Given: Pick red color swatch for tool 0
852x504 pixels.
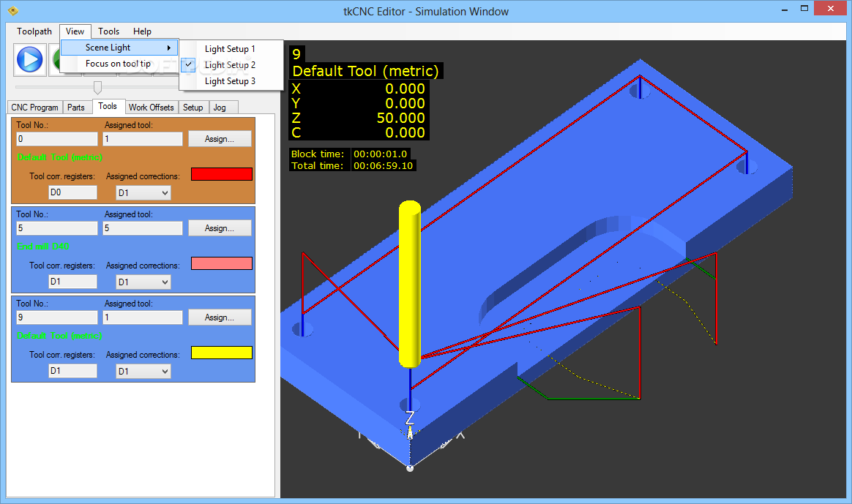Looking at the screenshot, I should 222,174.
